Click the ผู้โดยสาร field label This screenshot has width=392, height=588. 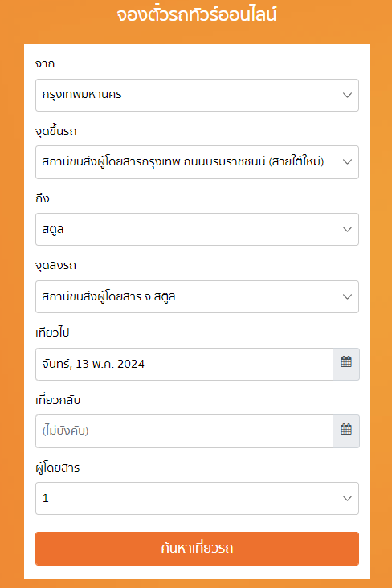[57, 468]
